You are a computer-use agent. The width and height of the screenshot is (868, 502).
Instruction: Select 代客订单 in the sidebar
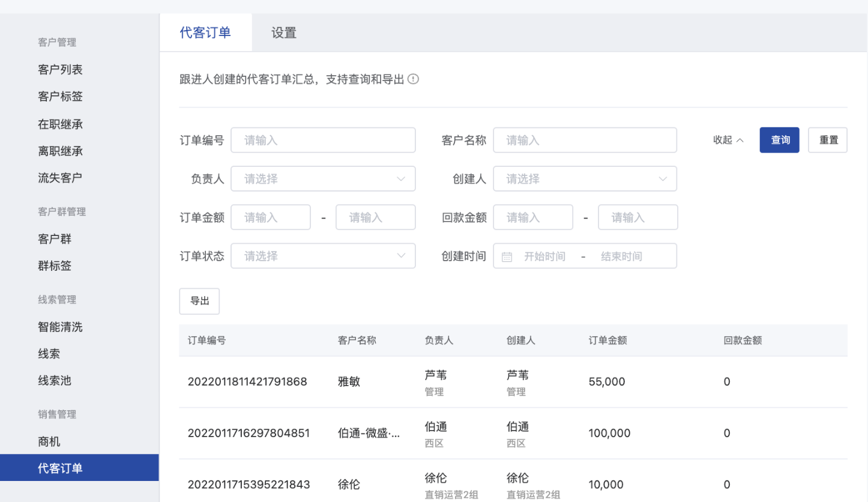click(x=79, y=468)
